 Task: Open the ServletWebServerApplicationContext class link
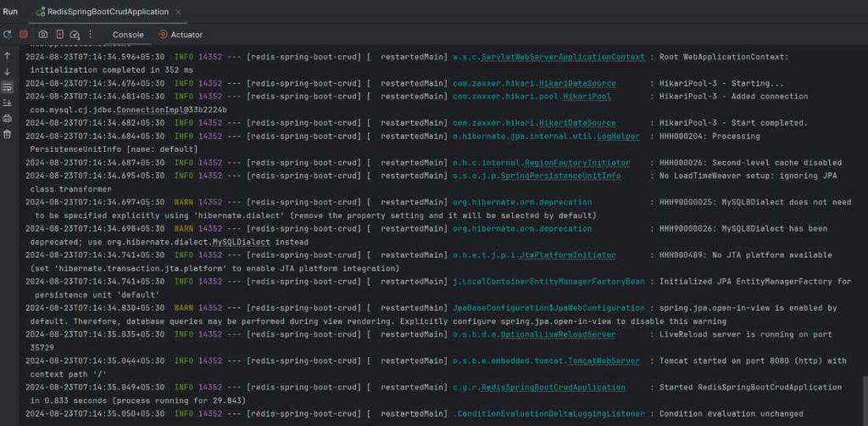point(563,57)
